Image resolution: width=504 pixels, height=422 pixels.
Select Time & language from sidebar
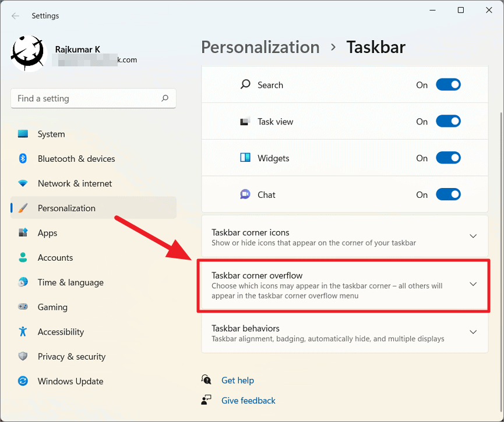23,282
